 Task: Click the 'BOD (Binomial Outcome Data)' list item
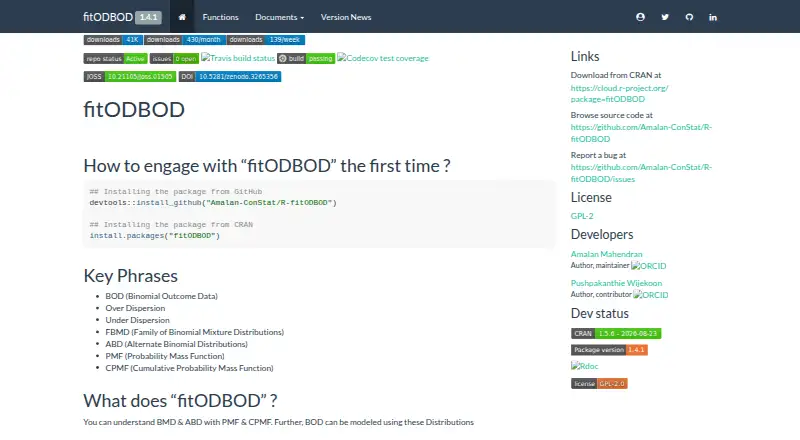pyautogui.click(x=161, y=296)
